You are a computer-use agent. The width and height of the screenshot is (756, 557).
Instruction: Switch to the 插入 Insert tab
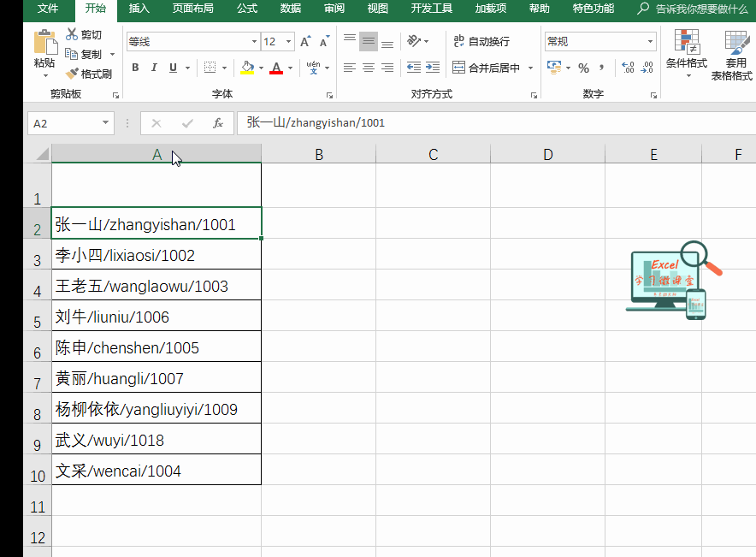(x=139, y=9)
